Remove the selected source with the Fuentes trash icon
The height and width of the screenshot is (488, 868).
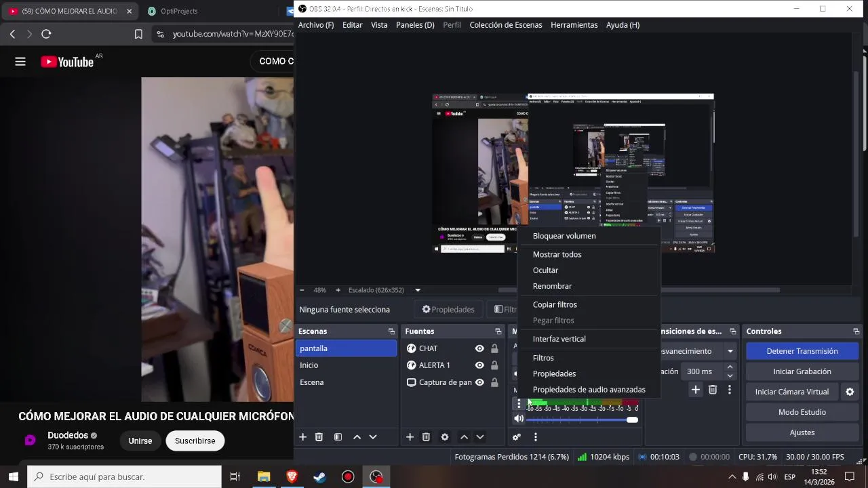click(426, 437)
